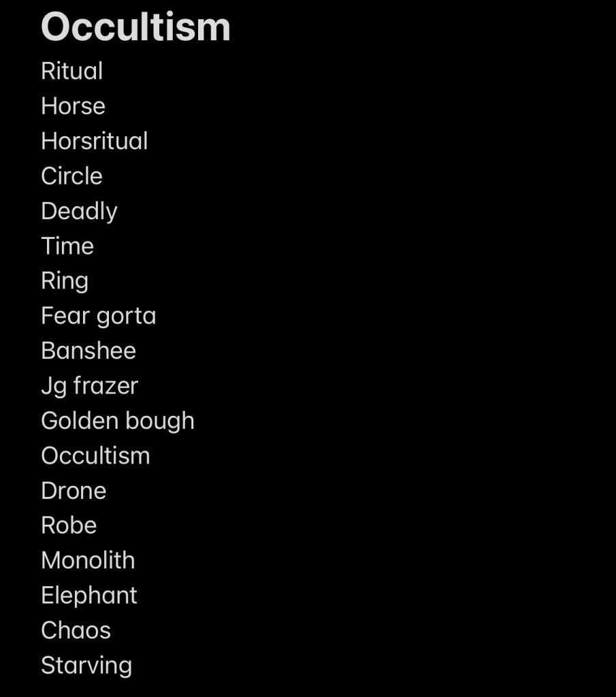Screen dimensions: 616x697
Task: Click the bold Occultism note title
Action: coord(135,27)
